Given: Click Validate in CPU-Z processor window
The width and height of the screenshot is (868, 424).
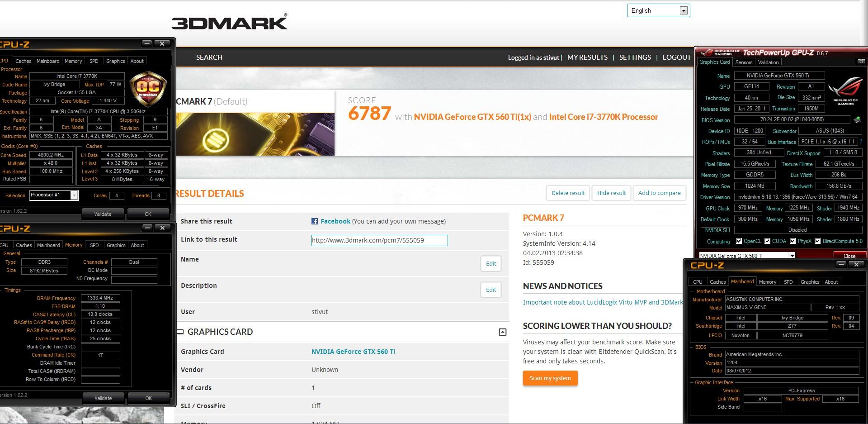Looking at the screenshot, I should [103, 214].
